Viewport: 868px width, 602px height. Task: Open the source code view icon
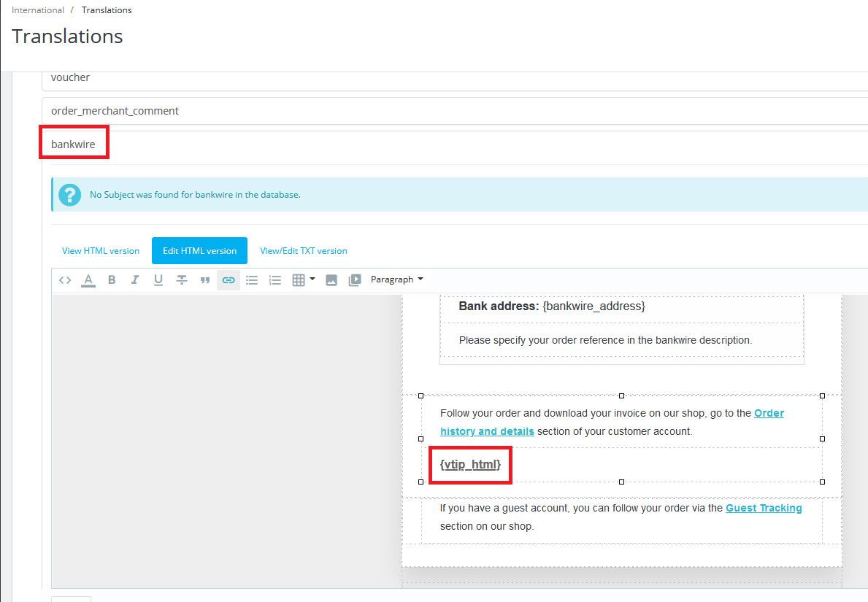[x=65, y=280]
